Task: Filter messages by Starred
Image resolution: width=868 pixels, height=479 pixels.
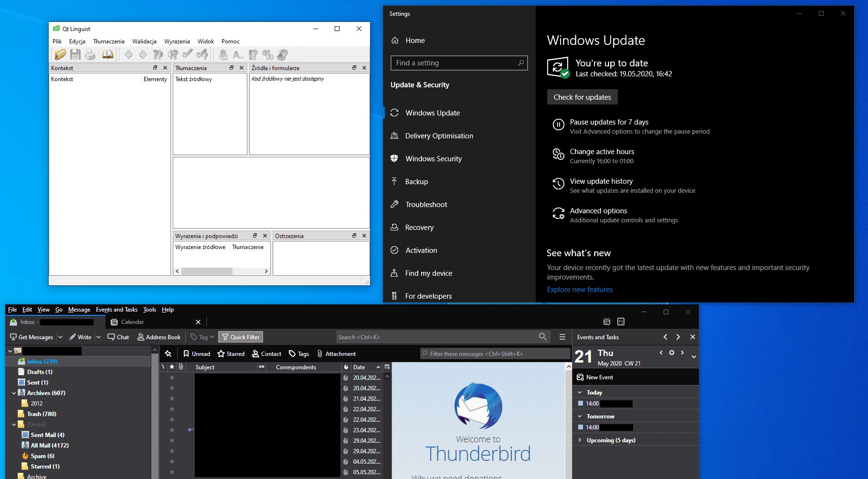Action: tap(231, 354)
